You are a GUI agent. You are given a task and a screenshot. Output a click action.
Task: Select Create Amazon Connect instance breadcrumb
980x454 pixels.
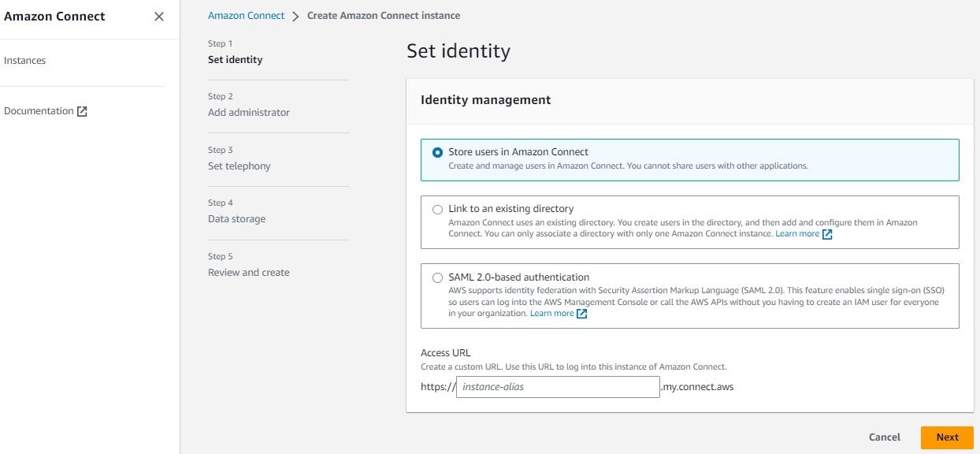[x=384, y=15]
